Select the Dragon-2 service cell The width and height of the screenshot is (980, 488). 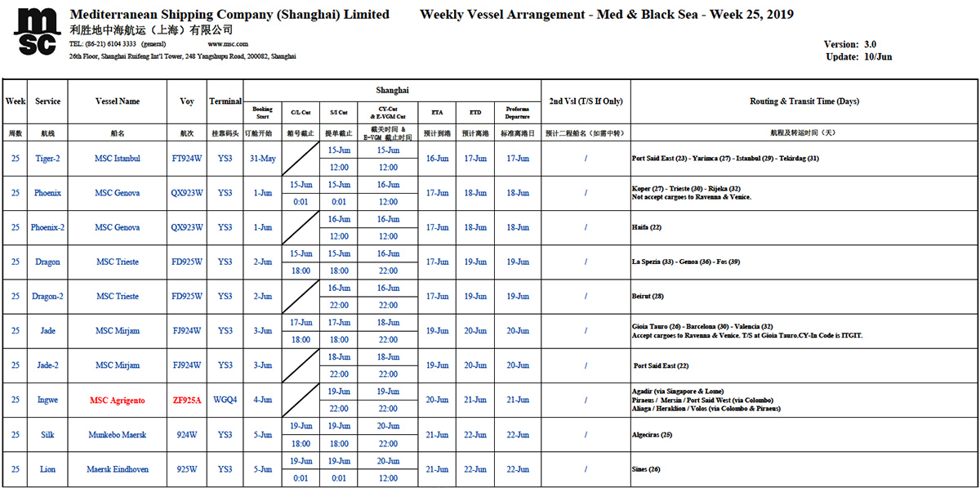48,297
